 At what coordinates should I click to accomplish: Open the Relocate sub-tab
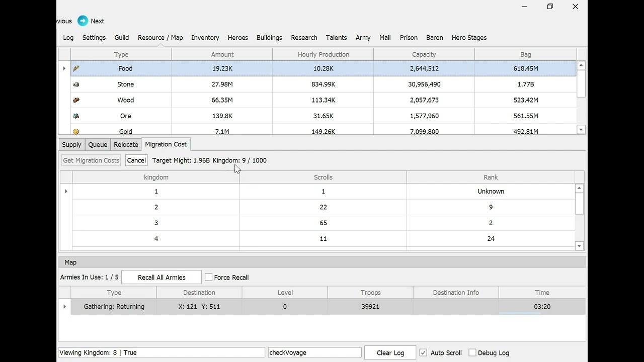(x=126, y=145)
